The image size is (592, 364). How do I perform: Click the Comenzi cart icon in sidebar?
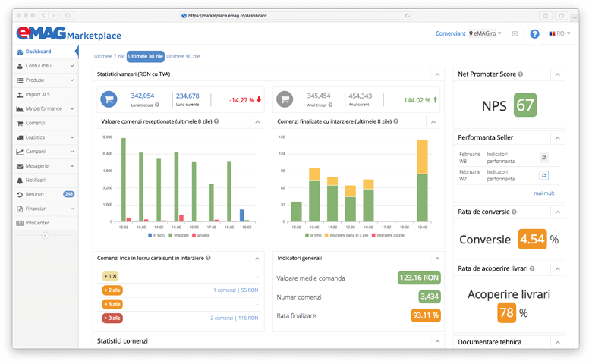click(20, 124)
